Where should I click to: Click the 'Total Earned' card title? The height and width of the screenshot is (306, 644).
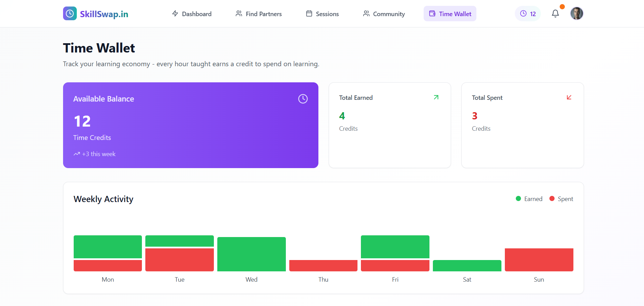click(x=356, y=98)
